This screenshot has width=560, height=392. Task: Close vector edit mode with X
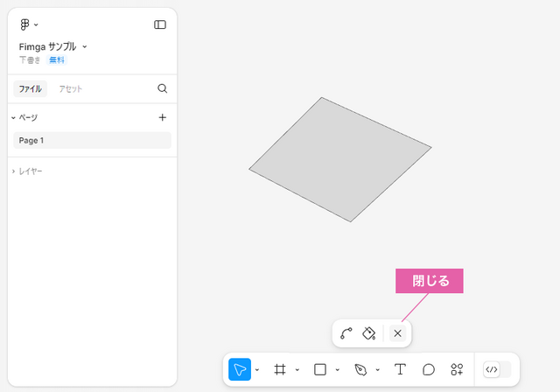pos(397,333)
